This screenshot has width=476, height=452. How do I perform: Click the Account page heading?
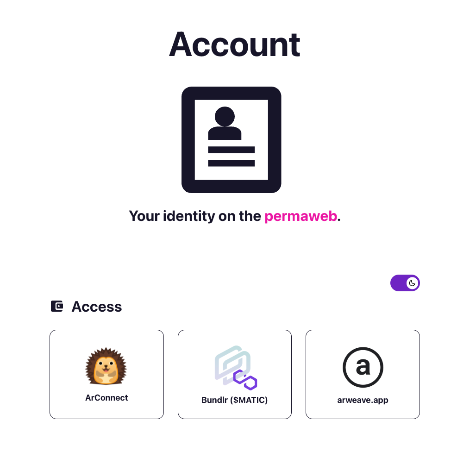[x=235, y=44]
